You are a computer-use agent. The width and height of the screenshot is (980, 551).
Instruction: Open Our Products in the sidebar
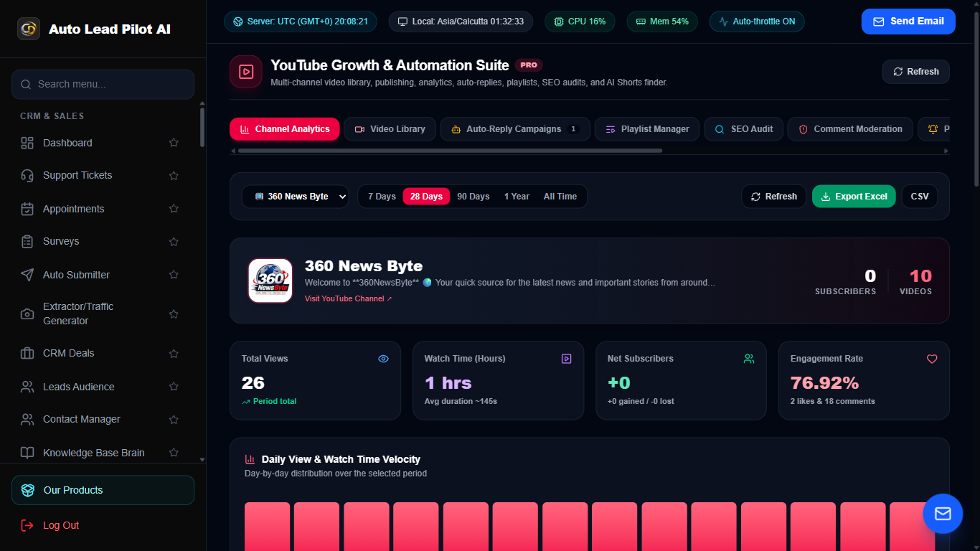(103, 490)
